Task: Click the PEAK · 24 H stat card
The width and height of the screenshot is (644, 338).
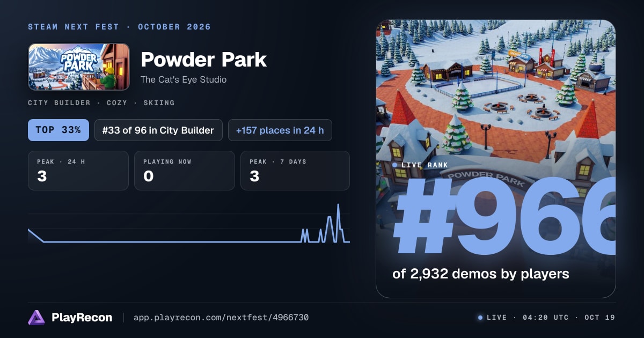Action: click(78, 171)
